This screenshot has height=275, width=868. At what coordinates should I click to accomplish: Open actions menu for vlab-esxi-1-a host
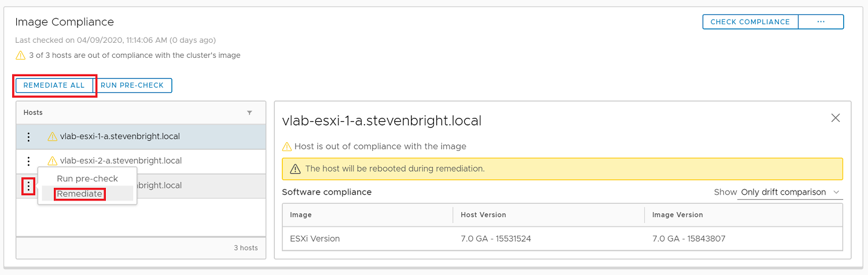[28, 137]
